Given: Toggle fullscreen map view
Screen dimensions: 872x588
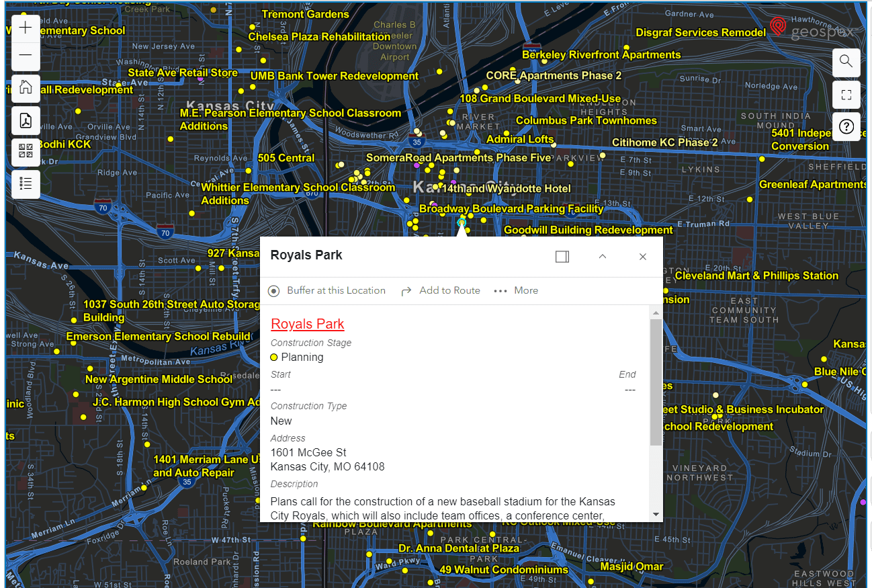Looking at the screenshot, I should [x=846, y=95].
